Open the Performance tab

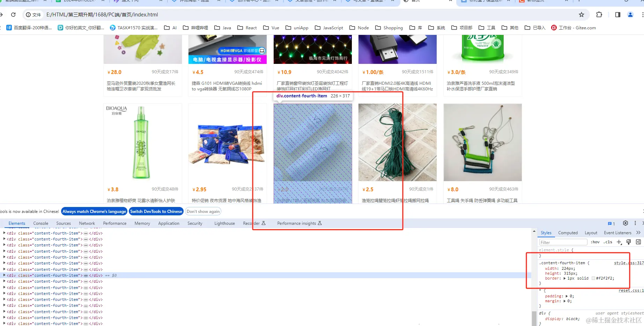tap(115, 223)
